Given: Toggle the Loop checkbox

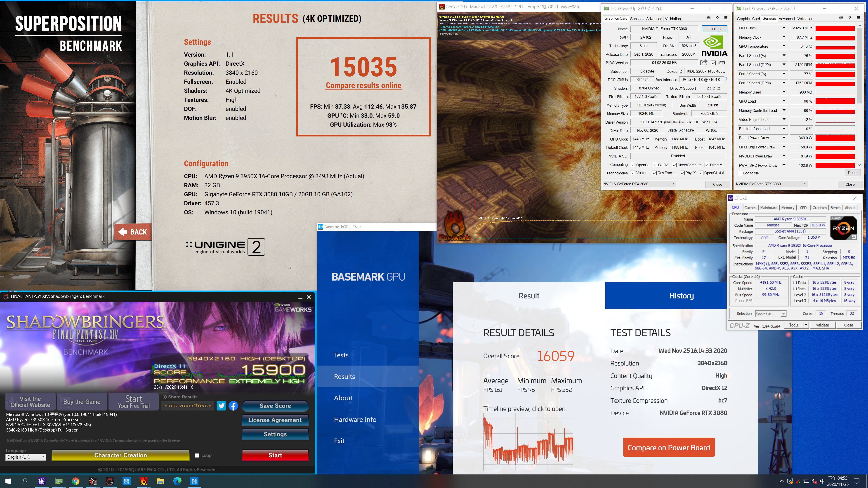Looking at the screenshot, I should (x=197, y=455).
